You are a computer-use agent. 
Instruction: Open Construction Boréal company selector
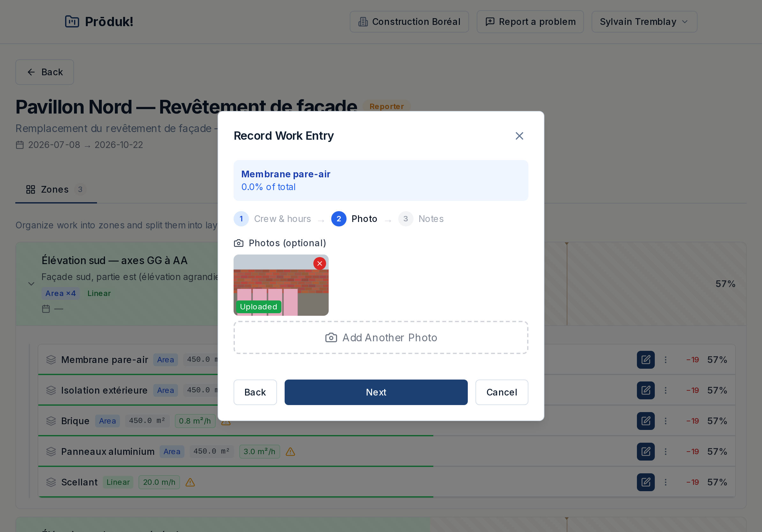pyautogui.click(x=409, y=22)
